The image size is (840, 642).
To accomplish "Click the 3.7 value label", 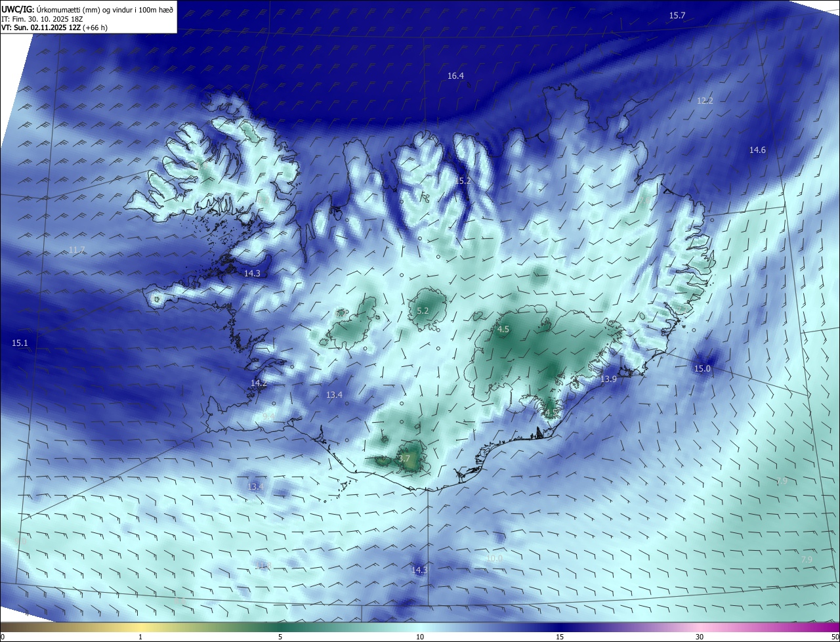I will (x=404, y=458).
